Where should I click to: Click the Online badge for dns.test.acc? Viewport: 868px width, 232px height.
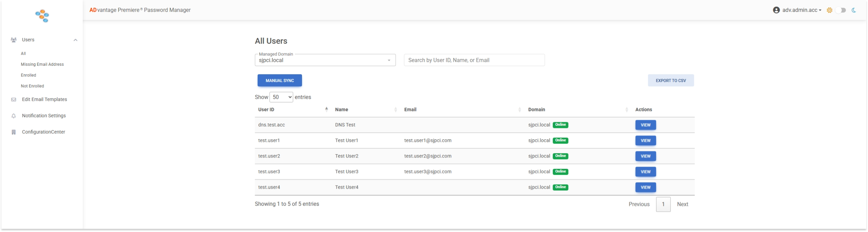click(560, 125)
